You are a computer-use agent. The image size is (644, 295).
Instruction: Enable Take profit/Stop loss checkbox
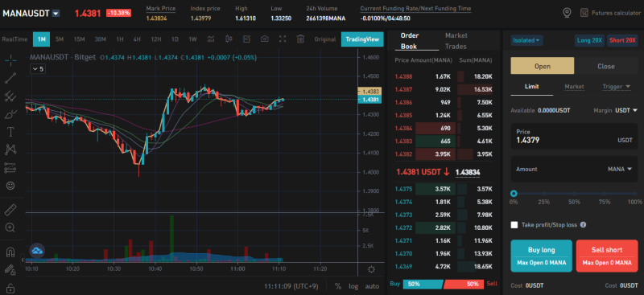point(514,225)
